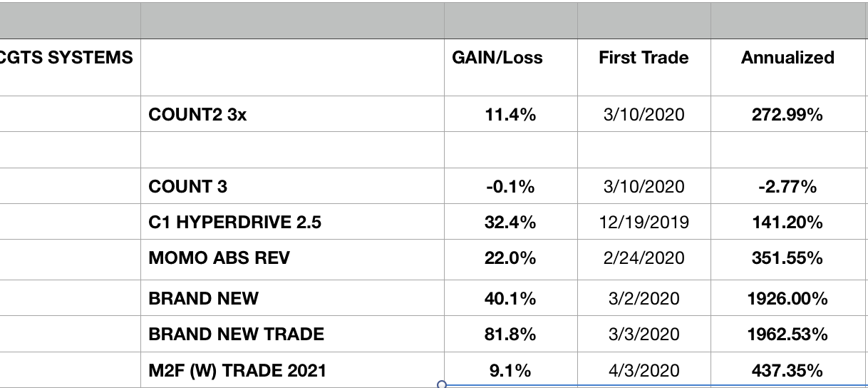This screenshot has height=388, width=868.
Task: Select the 272.99% annualized cell
Action: point(787,114)
